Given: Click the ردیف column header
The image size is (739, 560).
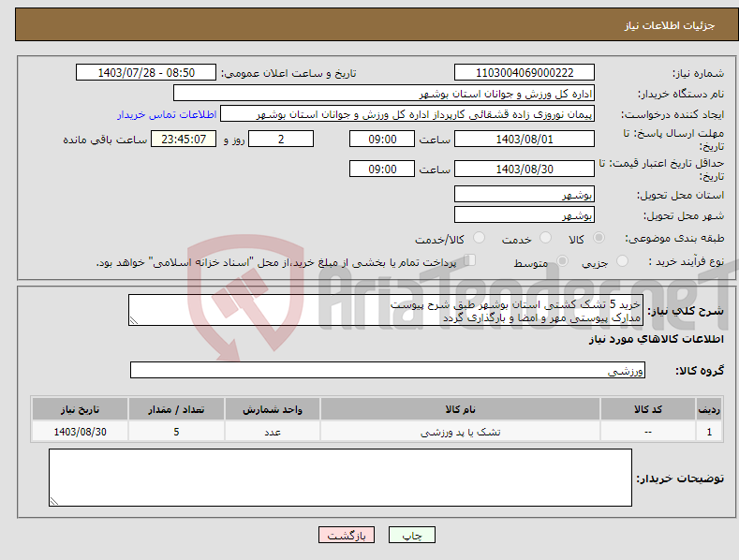Looking at the screenshot, I should click(x=709, y=409).
